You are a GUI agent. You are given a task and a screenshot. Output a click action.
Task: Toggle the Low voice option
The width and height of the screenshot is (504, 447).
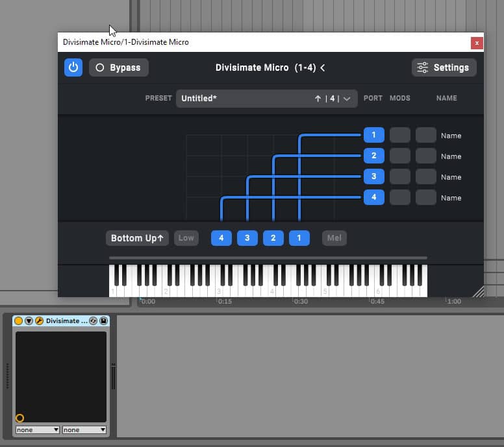point(186,238)
